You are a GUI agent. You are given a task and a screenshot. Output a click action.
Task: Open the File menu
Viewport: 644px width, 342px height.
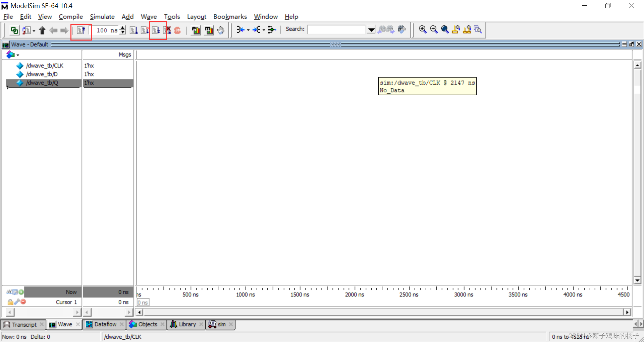coord(8,16)
